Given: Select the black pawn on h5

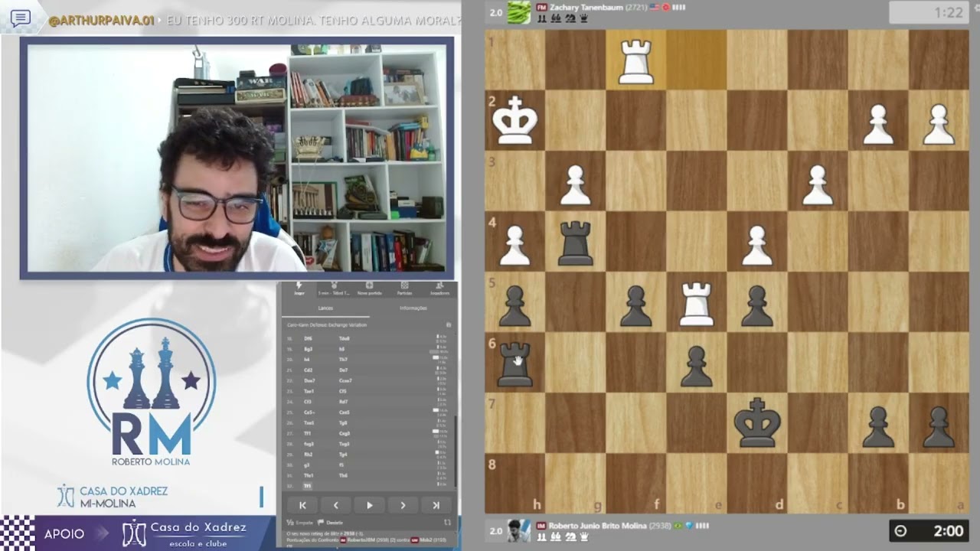Looking at the screenshot, I should [x=514, y=306].
